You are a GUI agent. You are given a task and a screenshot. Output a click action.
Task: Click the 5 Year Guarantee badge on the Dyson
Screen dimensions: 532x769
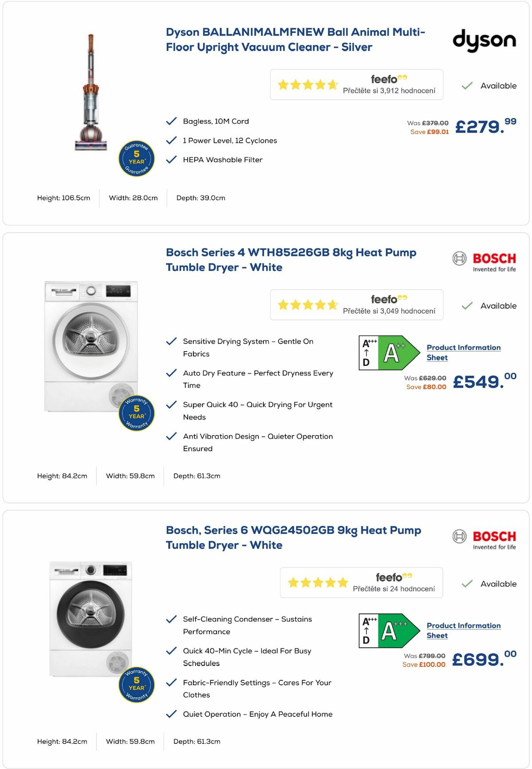pyautogui.click(x=137, y=158)
